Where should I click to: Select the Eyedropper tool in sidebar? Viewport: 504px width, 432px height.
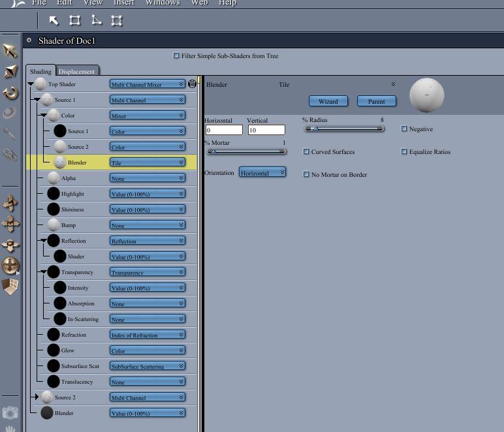click(x=10, y=134)
